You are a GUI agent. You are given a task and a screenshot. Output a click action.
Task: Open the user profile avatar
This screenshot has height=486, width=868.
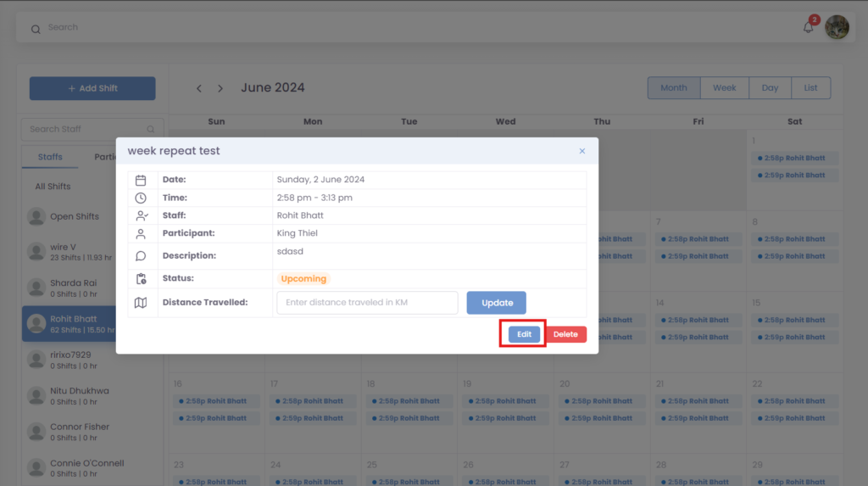click(x=837, y=27)
